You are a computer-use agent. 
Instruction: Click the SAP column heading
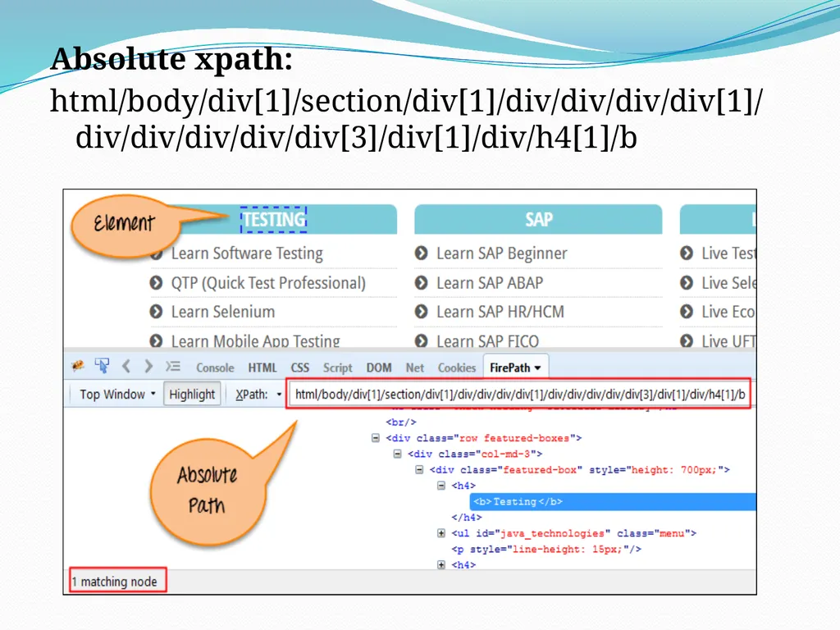(538, 220)
